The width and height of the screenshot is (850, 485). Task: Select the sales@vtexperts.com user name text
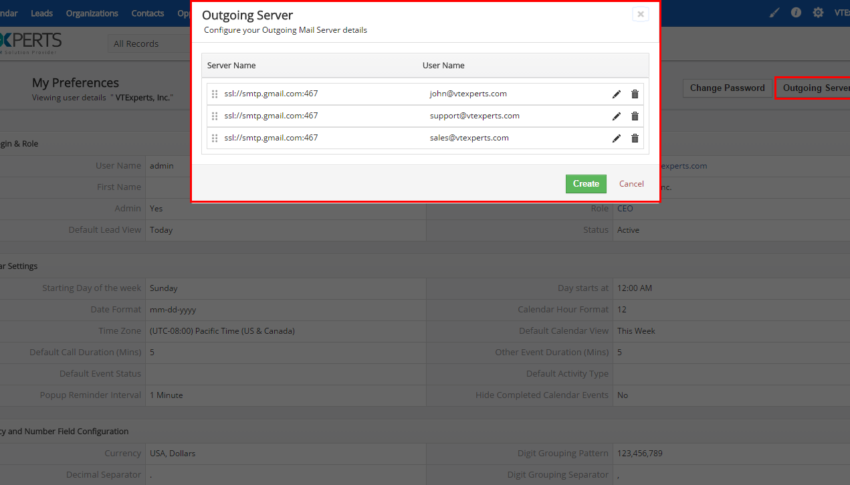click(469, 138)
